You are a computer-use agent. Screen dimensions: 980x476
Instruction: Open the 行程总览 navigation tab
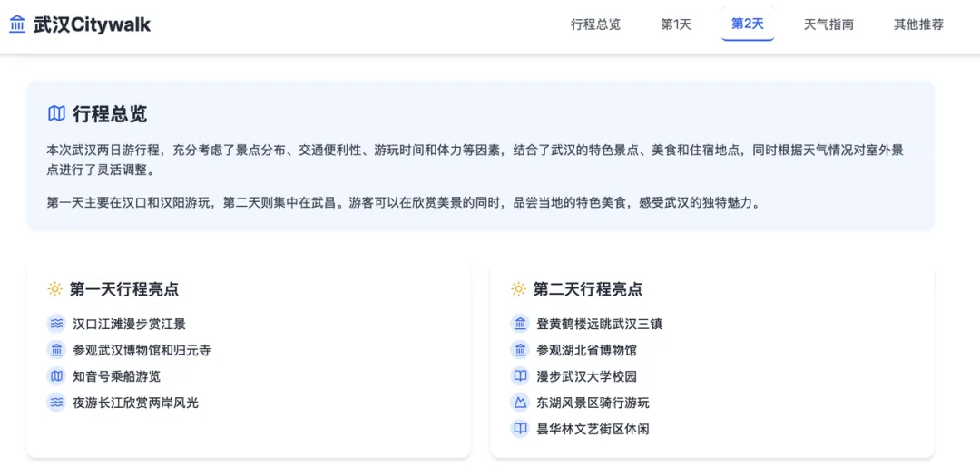click(595, 25)
